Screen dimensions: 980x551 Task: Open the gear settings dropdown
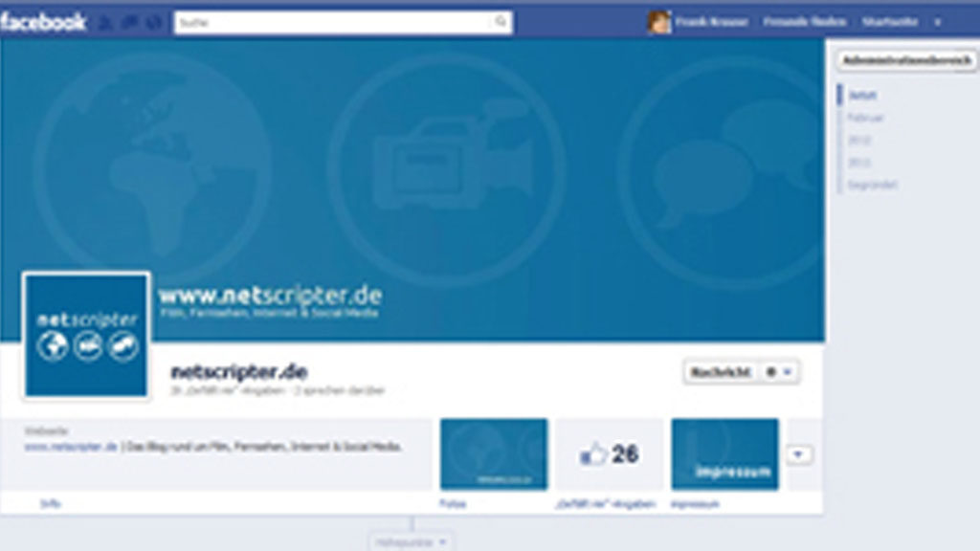pyautogui.click(x=779, y=372)
